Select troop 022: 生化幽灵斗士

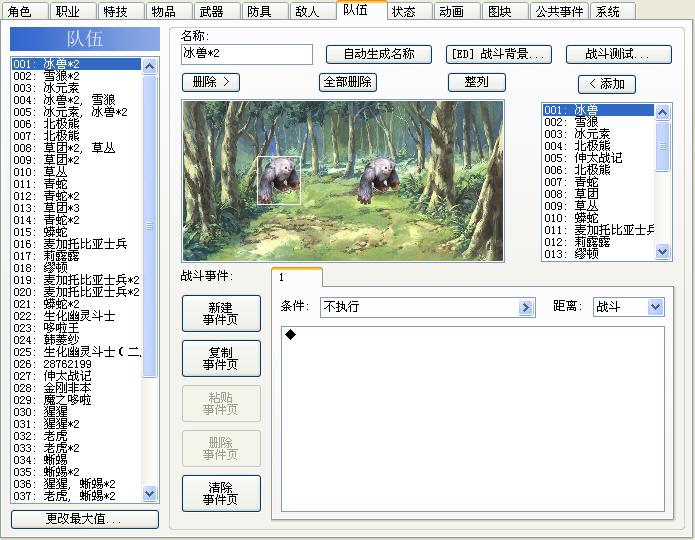click(x=76, y=316)
